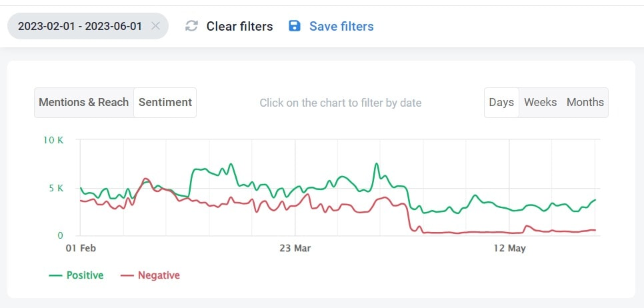
Task: Switch to the Mentions & Reach tab
Action: [84, 102]
